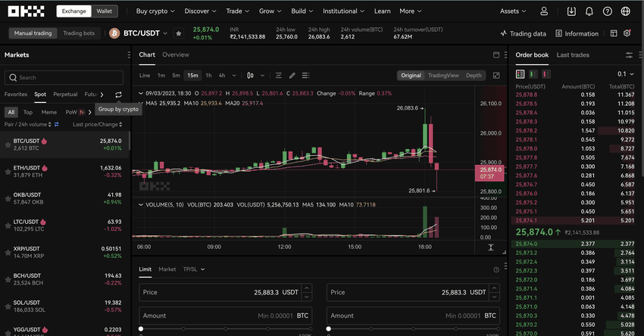
Task: Sort by Last price/Change
Action: (97, 124)
